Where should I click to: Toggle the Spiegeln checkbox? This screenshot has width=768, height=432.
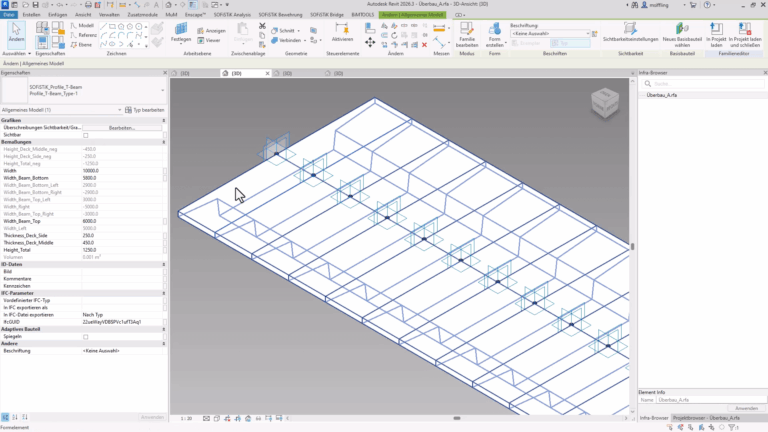pyautogui.click(x=86, y=337)
